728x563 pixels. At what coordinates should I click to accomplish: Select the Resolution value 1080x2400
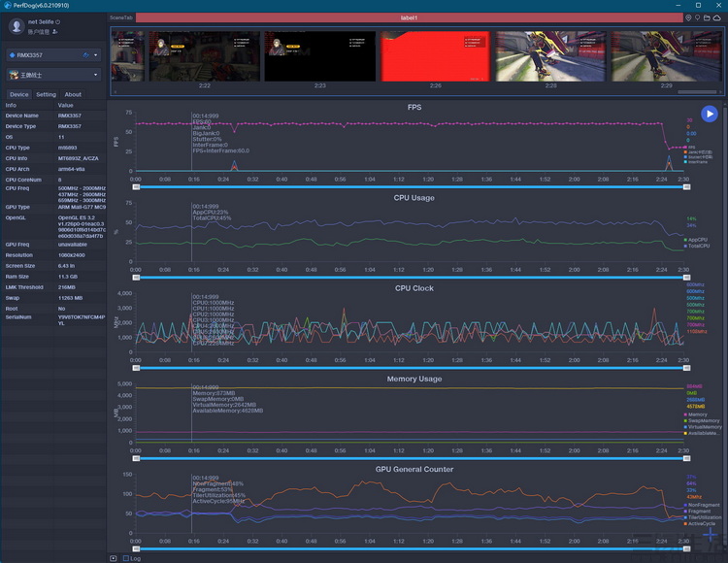[72, 255]
